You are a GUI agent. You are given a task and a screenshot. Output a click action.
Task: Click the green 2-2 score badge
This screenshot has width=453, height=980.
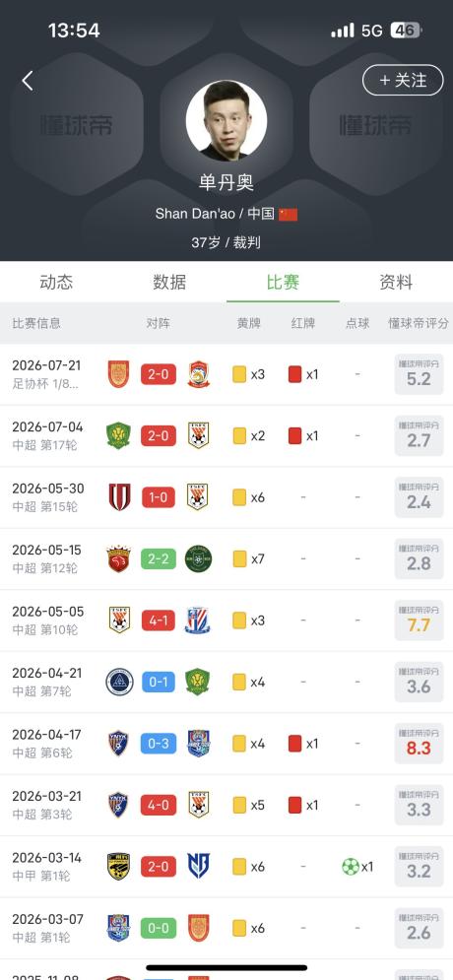point(159,558)
